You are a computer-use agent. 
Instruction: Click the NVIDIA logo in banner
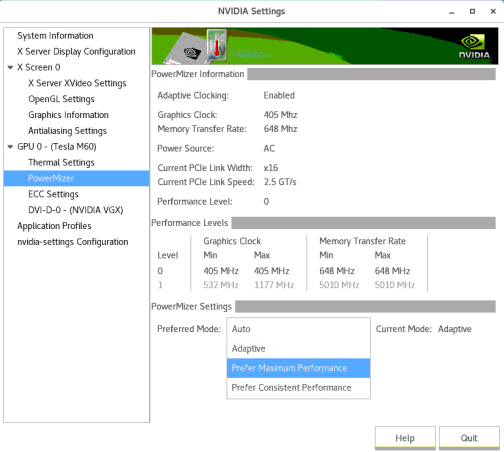point(474,47)
